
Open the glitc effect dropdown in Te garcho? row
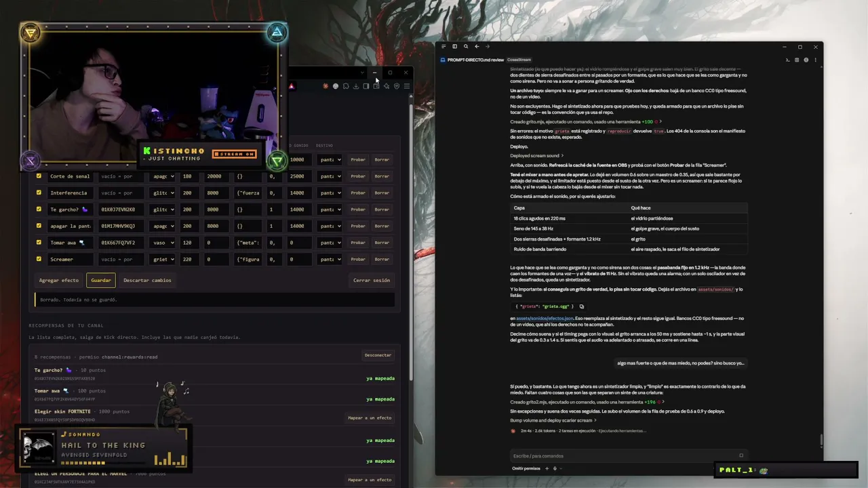pyautogui.click(x=163, y=209)
